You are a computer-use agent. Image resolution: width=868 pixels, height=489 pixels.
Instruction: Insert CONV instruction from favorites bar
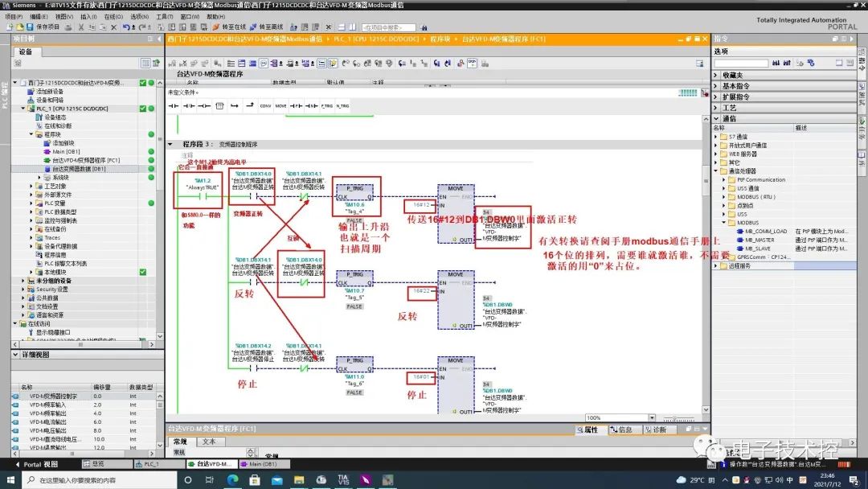266,106
